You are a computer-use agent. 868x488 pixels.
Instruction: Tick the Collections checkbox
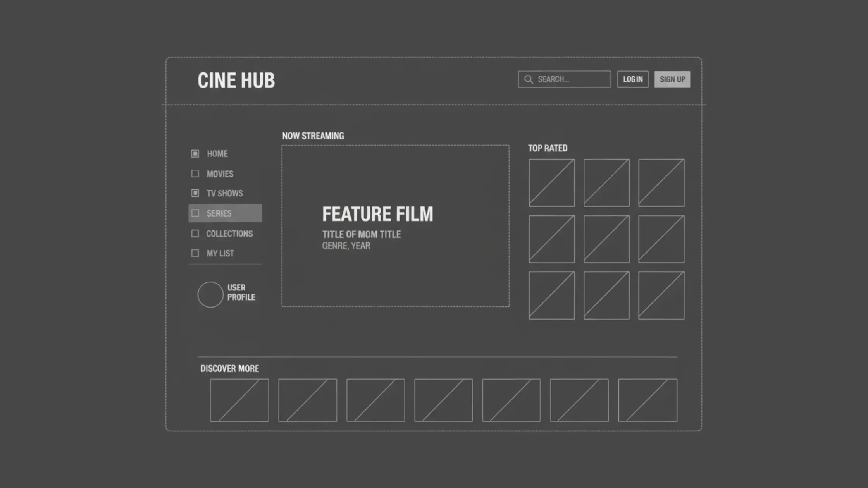[195, 234]
